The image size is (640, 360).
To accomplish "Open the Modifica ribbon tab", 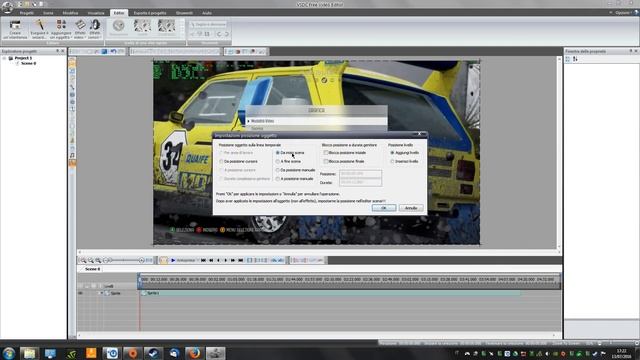I will point(70,13).
